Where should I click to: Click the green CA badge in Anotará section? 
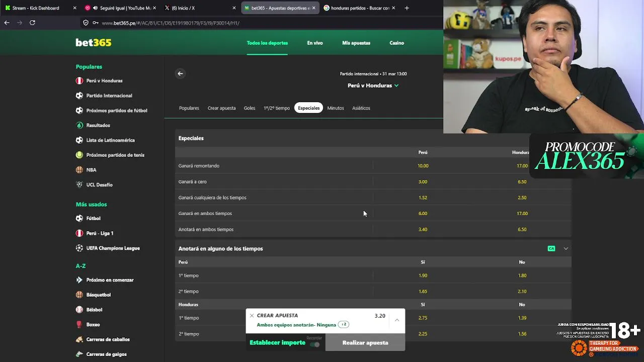551,248
